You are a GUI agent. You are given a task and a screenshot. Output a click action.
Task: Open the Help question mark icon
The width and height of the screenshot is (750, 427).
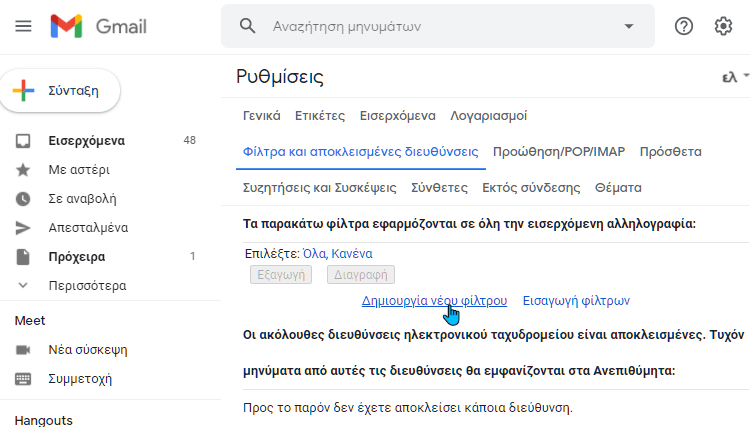tap(684, 26)
